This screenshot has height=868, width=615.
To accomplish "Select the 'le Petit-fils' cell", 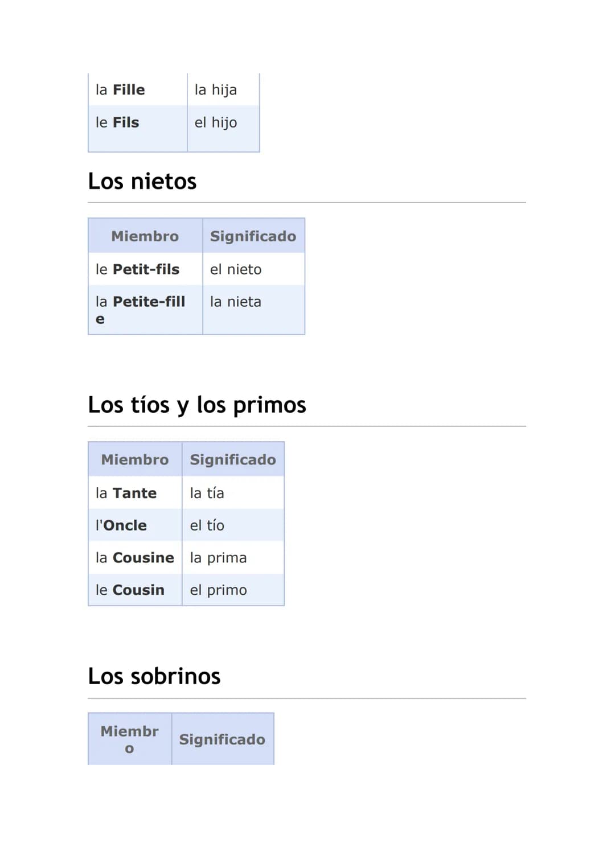I will [x=145, y=269].
